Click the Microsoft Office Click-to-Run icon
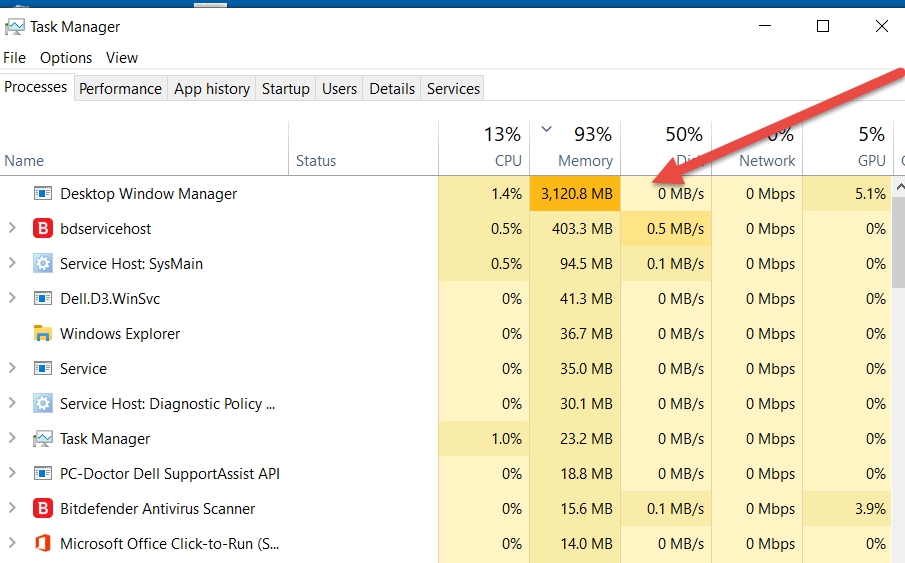This screenshot has height=563, width=905. pyautogui.click(x=43, y=543)
